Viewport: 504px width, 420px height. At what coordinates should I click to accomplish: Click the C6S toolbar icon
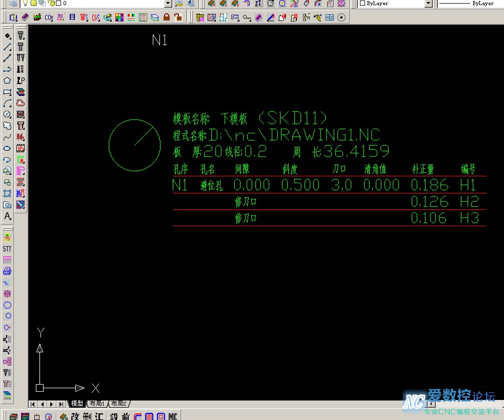click(96, 17)
